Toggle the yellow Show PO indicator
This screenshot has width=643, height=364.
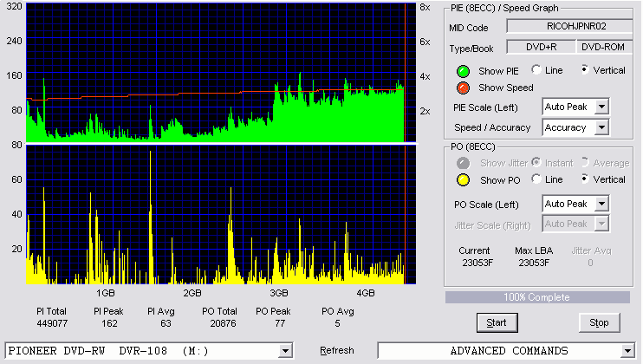pyautogui.click(x=463, y=180)
